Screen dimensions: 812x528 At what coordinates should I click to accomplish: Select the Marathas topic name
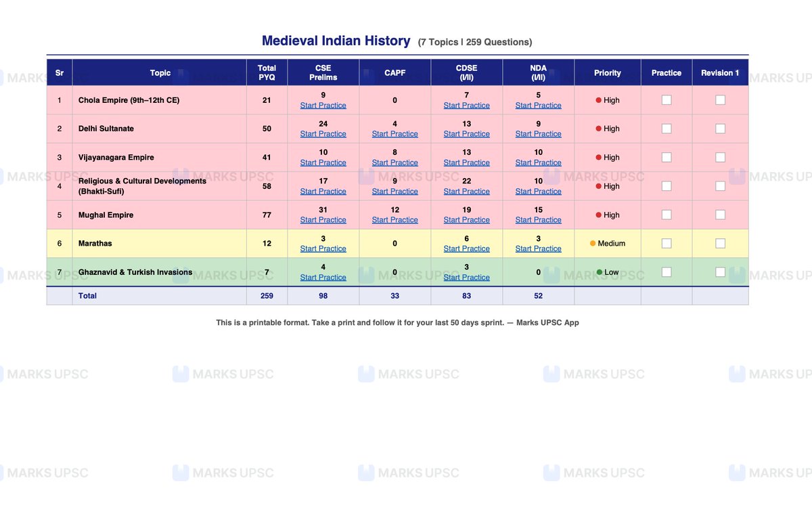tap(96, 243)
